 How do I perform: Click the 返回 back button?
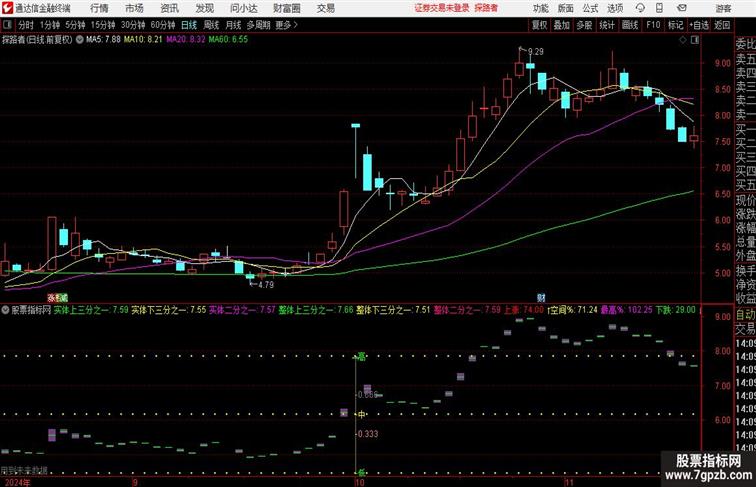tap(722, 25)
